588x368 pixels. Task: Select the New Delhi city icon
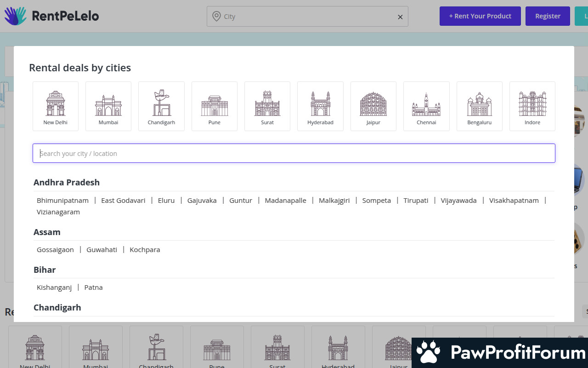pos(56,106)
